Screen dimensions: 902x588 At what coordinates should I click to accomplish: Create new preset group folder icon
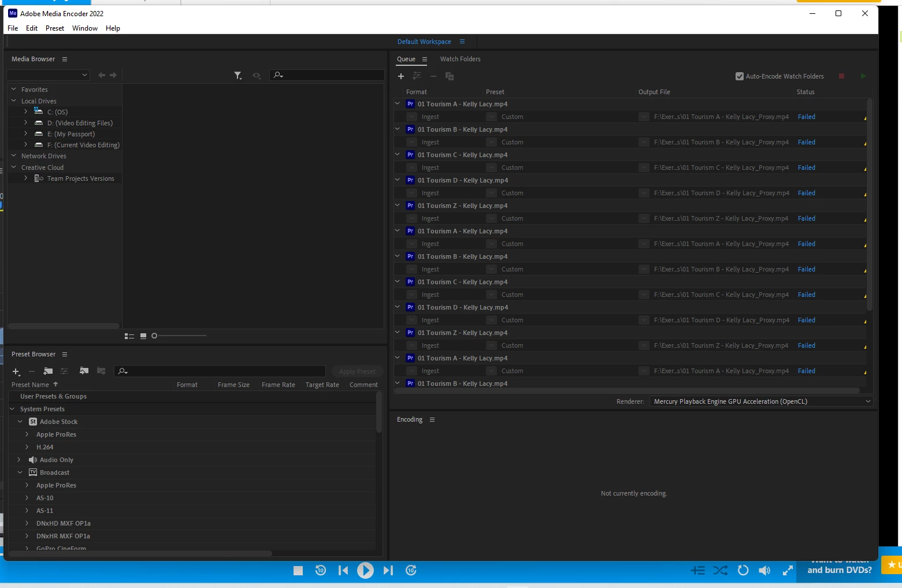[x=48, y=371]
